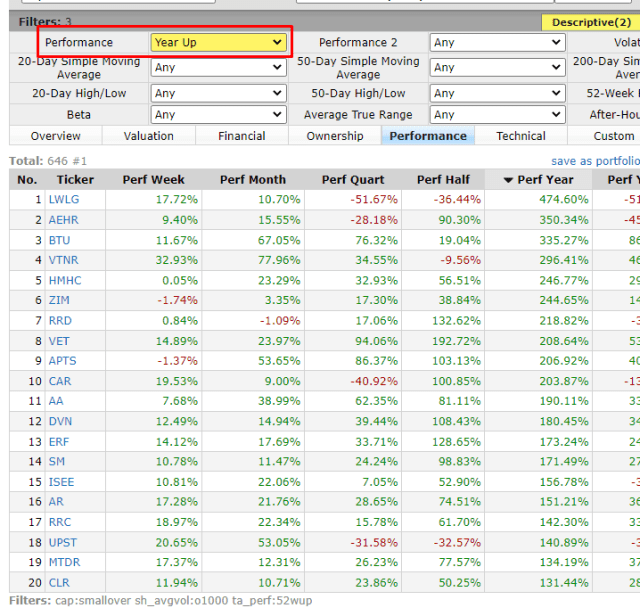
Task: Open the DVN ticker link
Action: click(60, 421)
